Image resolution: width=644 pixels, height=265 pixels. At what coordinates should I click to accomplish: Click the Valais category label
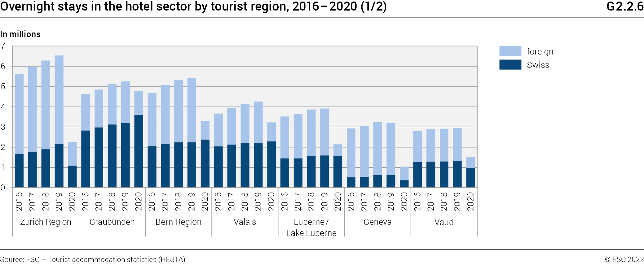pos(245,222)
